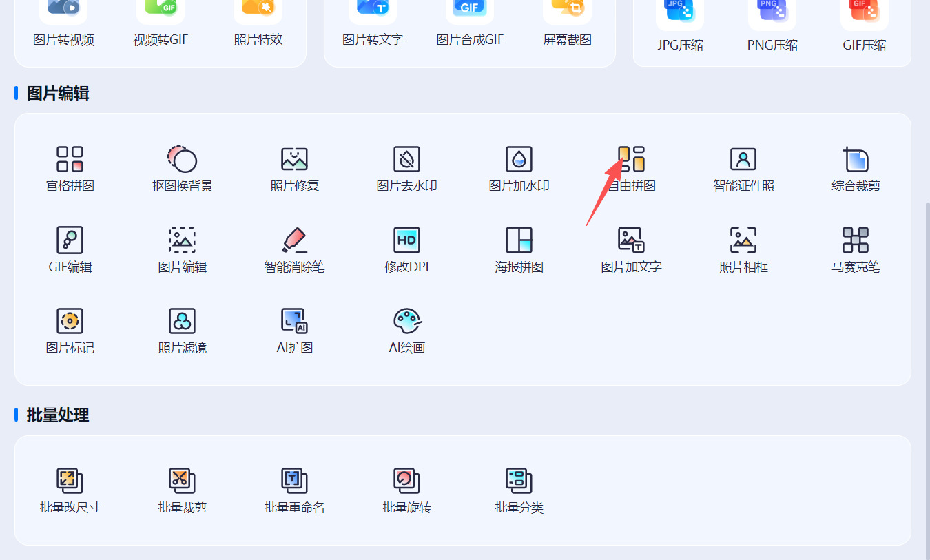
Task: Open the 批量分类 batch classify tool
Action: pyautogui.click(x=519, y=490)
